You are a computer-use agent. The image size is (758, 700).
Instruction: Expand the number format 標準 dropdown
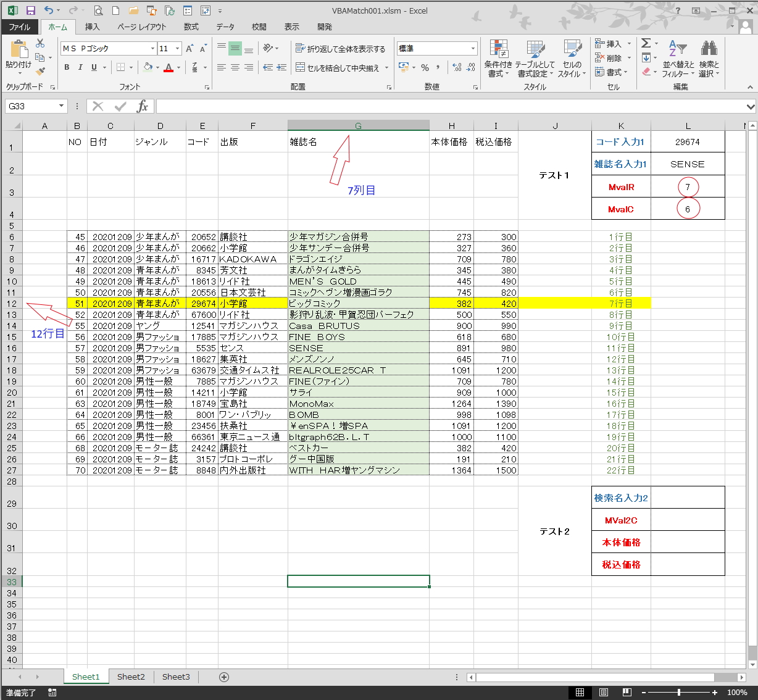pyautogui.click(x=473, y=48)
